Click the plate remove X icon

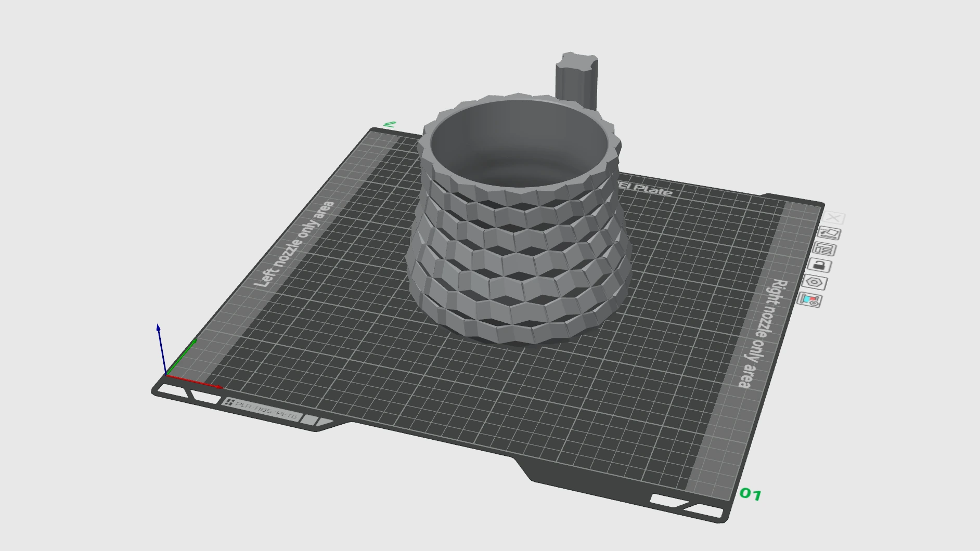pos(835,217)
